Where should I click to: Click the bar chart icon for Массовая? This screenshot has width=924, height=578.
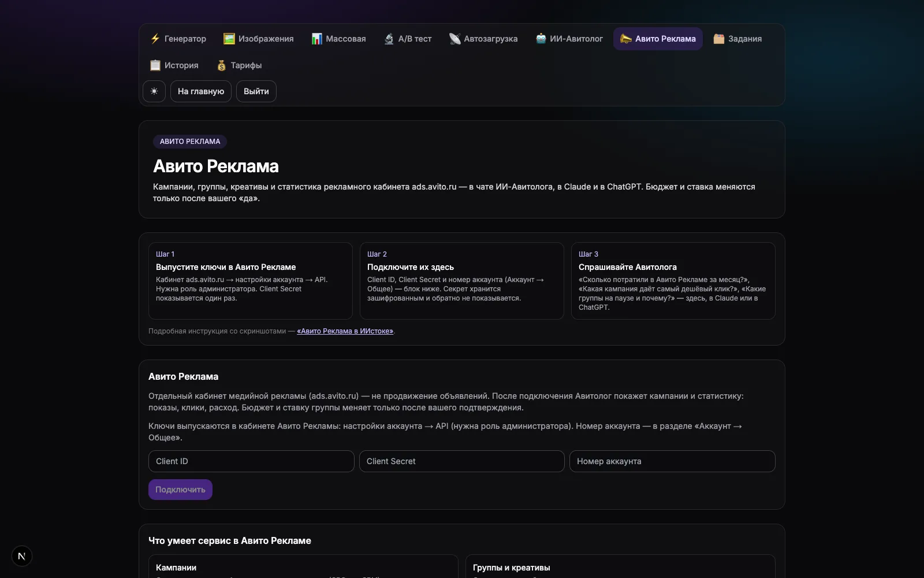tap(316, 39)
